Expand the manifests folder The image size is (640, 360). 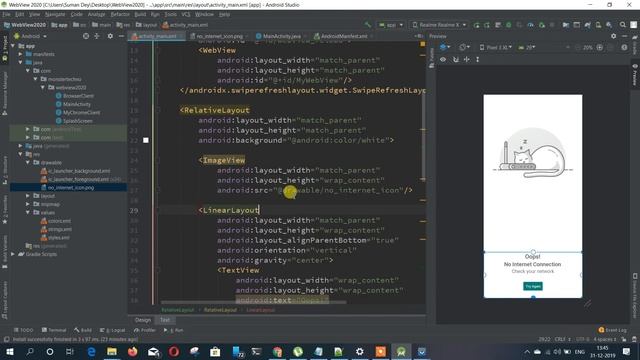[x=20, y=54]
